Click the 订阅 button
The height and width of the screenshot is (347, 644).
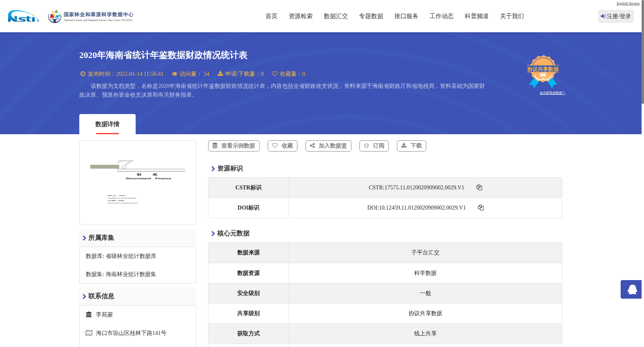pos(374,146)
